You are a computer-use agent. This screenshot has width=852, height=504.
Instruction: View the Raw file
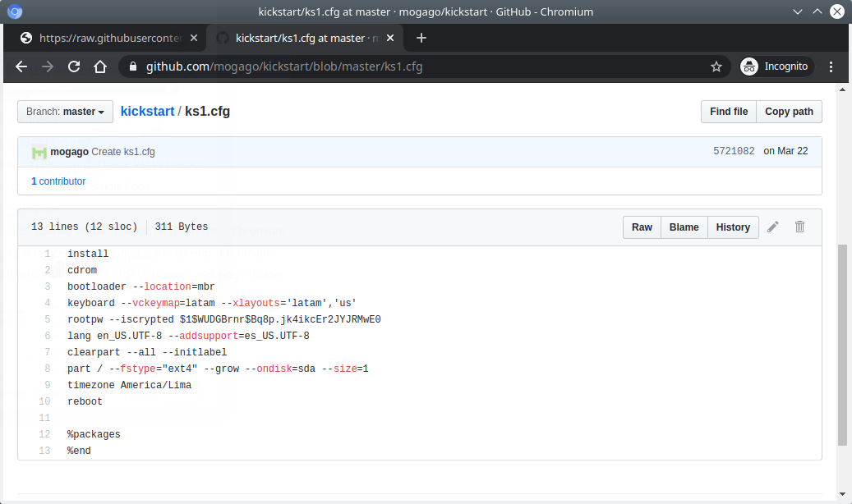pos(642,227)
